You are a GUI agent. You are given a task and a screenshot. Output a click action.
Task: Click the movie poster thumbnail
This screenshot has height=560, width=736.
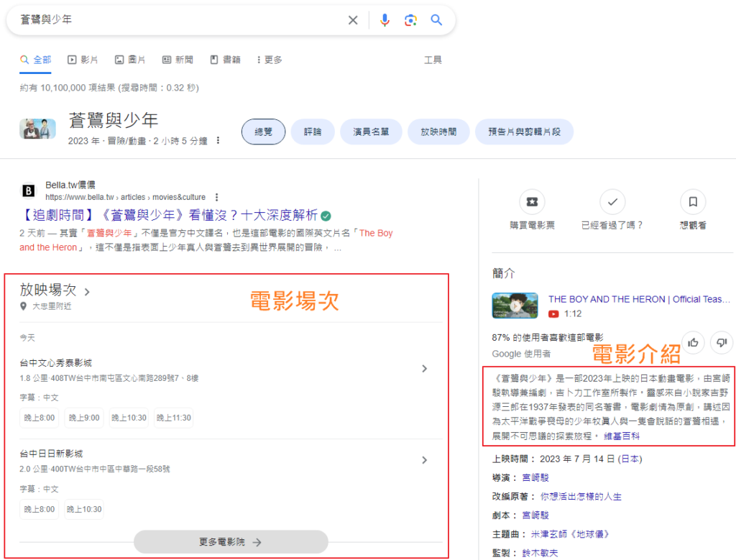pyautogui.click(x=37, y=129)
